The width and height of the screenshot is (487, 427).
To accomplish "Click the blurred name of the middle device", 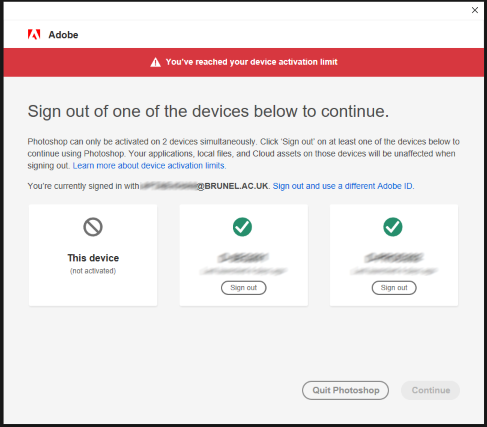I will [x=243, y=258].
